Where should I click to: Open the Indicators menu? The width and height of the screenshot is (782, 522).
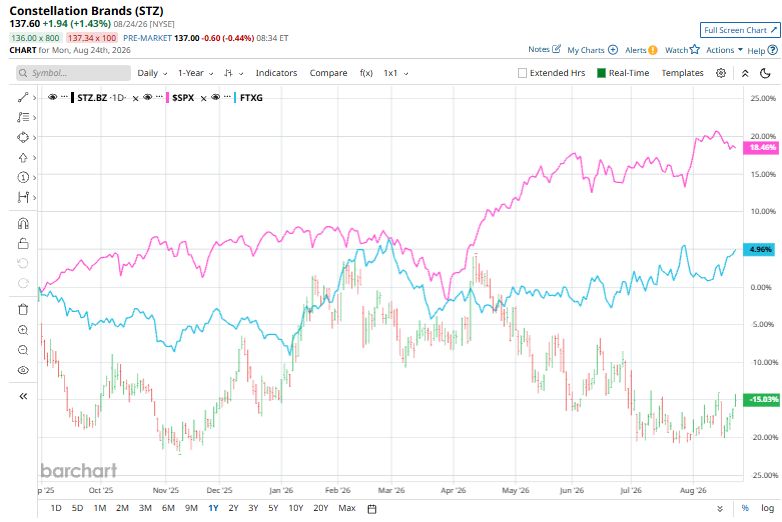(x=276, y=73)
